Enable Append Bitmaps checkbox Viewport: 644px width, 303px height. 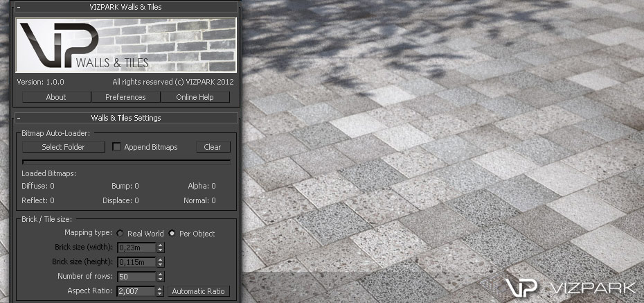click(116, 147)
